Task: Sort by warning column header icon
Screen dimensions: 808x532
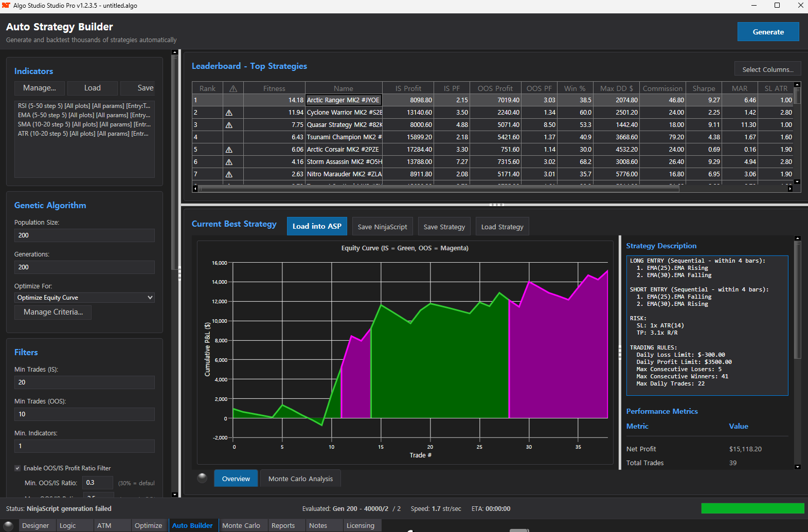Action: tap(233, 88)
